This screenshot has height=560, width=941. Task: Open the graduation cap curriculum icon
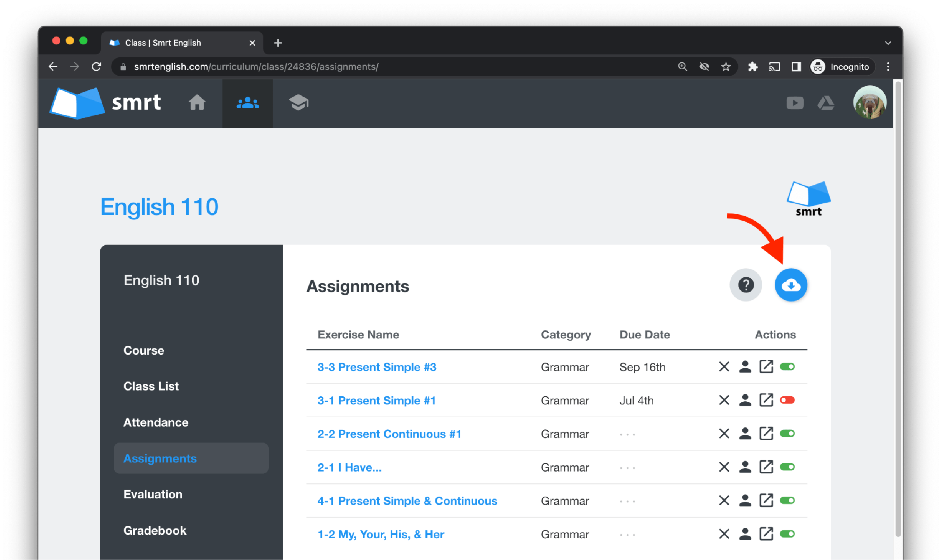point(299,103)
